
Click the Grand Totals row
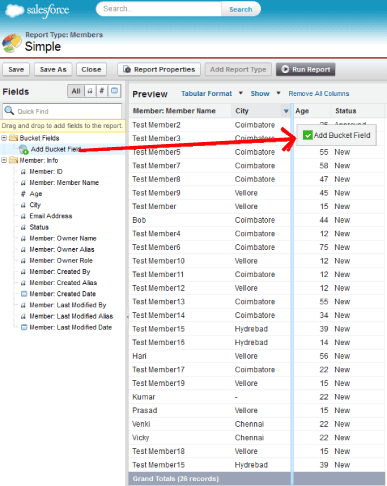[257, 479]
